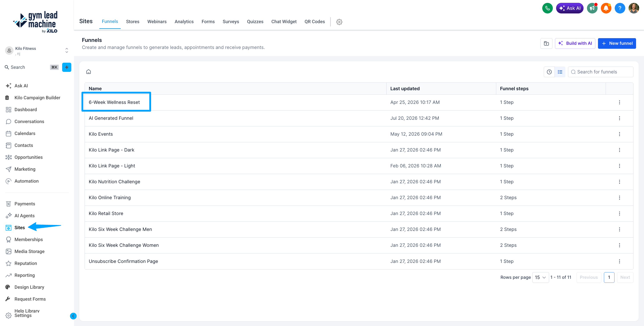Screen dimensions: 644x326
Task: Open options menu for Kilo Link Page - Light
Action: click(620, 166)
